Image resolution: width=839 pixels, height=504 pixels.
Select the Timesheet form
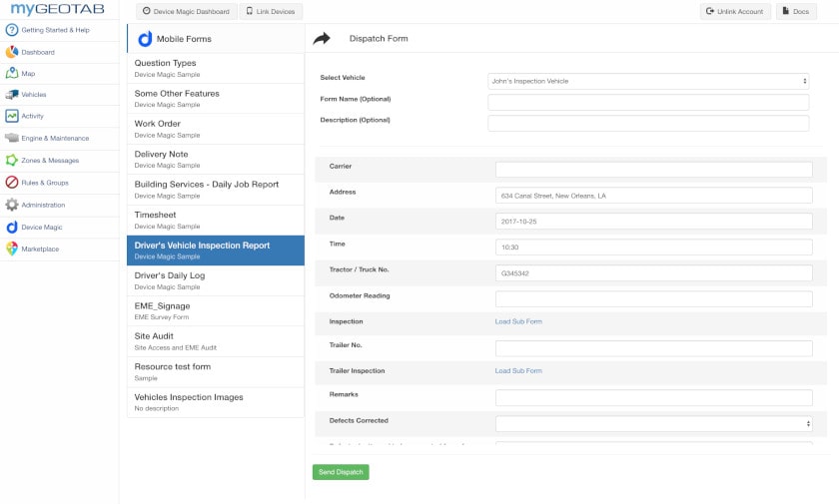click(216, 221)
